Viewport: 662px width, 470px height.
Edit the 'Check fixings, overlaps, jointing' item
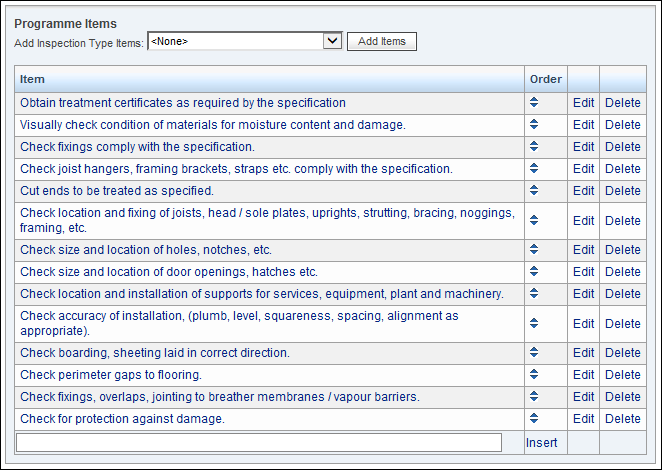(x=583, y=397)
